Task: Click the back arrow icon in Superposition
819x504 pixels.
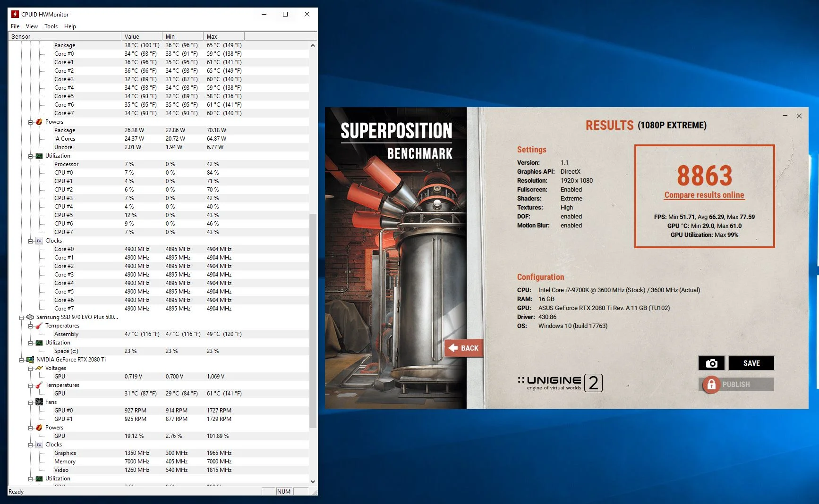Action: tap(453, 348)
